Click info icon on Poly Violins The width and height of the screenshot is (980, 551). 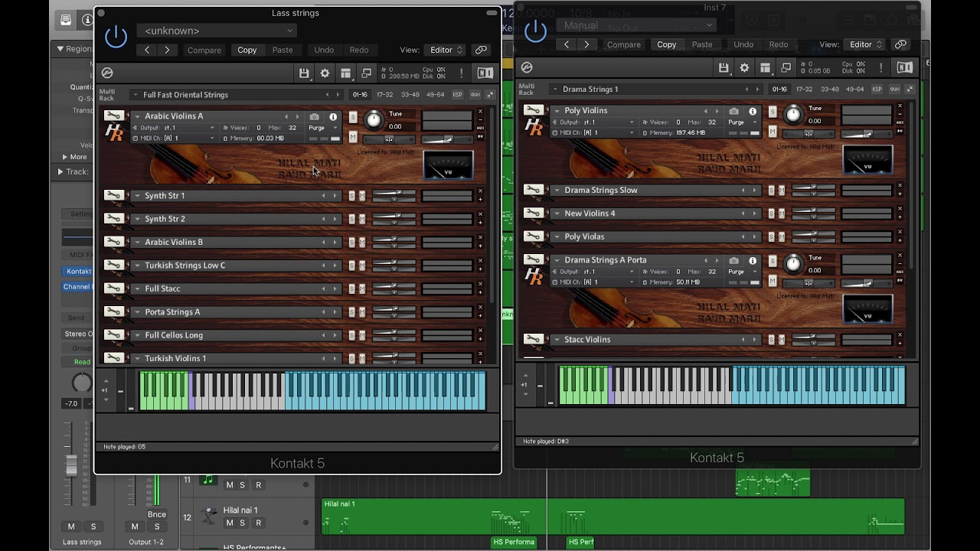753,112
